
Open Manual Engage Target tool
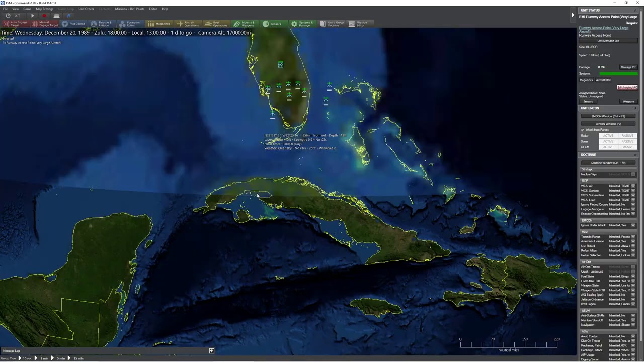tap(44, 24)
